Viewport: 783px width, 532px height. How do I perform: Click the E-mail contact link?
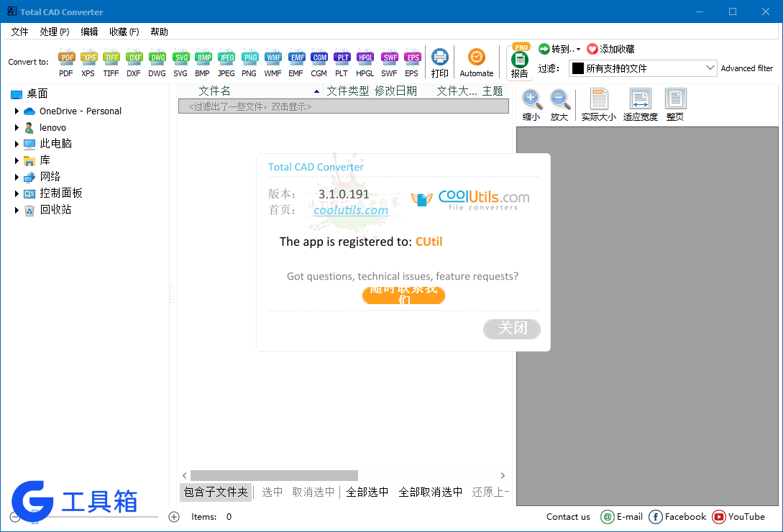click(622, 516)
